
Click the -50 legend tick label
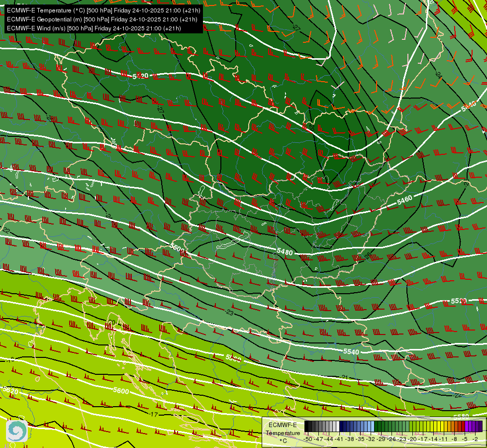(x=307, y=439)
